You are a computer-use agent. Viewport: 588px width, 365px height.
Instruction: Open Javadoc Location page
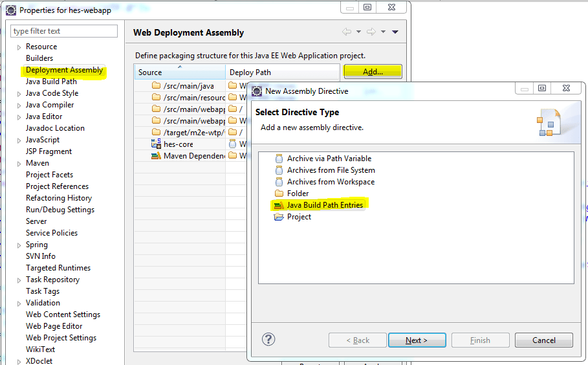click(55, 128)
